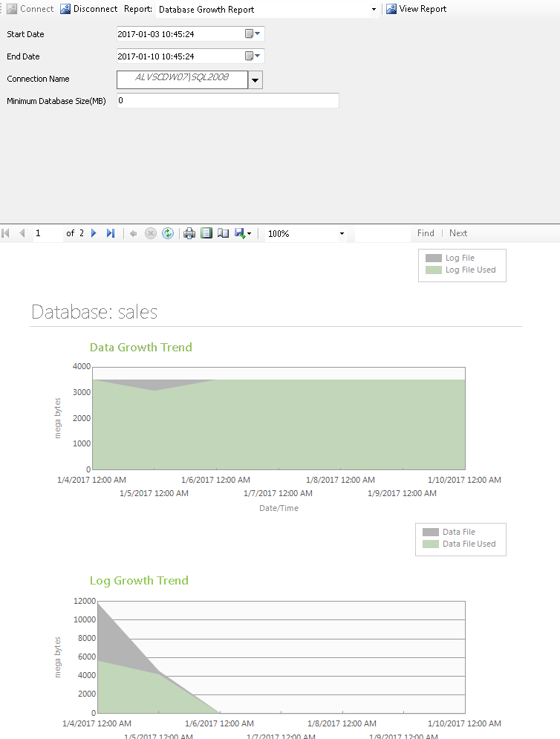This screenshot has height=739, width=560.
Task: Open the Start Date calendar picker
Action: (x=252, y=34)
